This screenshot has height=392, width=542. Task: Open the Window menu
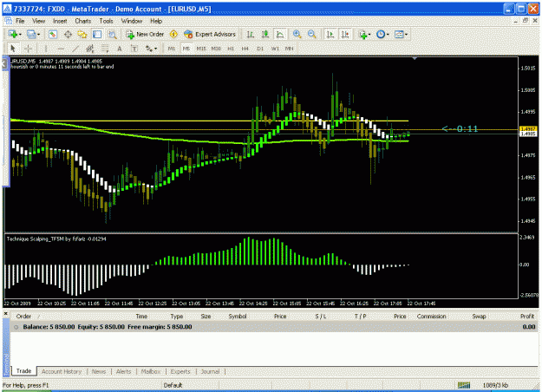(x=132, y=21)
